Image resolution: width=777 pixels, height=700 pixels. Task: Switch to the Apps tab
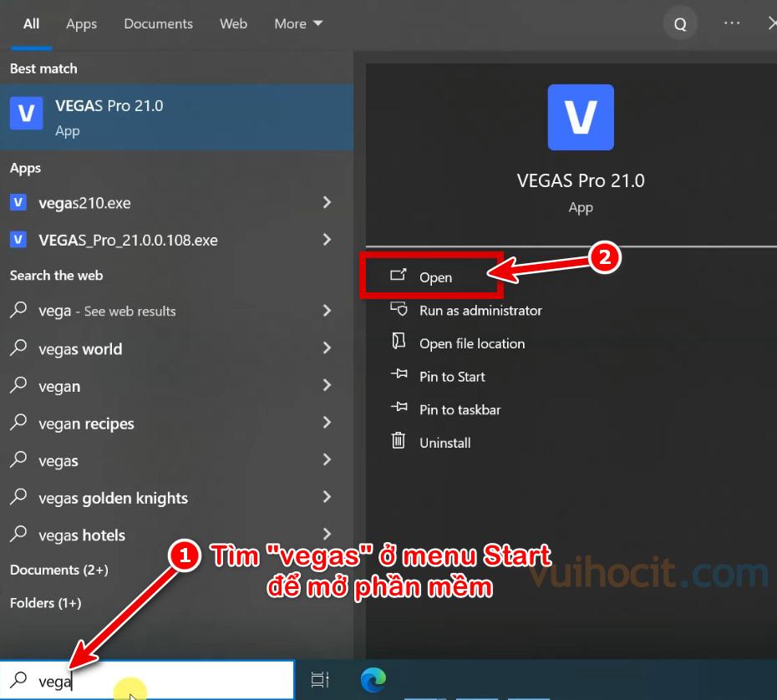[81, 23]
